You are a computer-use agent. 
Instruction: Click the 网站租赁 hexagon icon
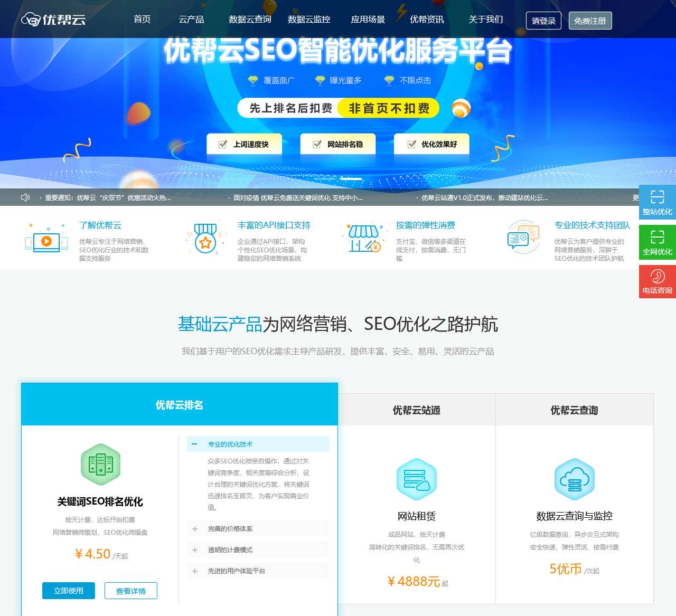click(417, 479)
